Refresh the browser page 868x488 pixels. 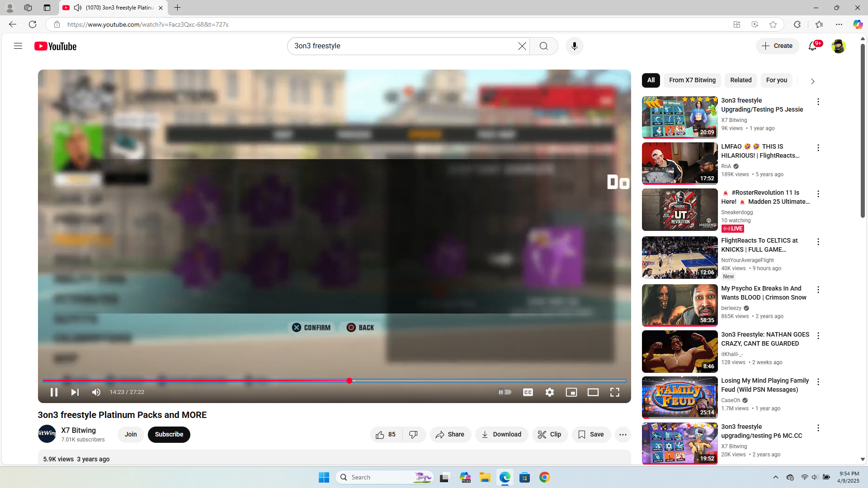tap(33, 24)
